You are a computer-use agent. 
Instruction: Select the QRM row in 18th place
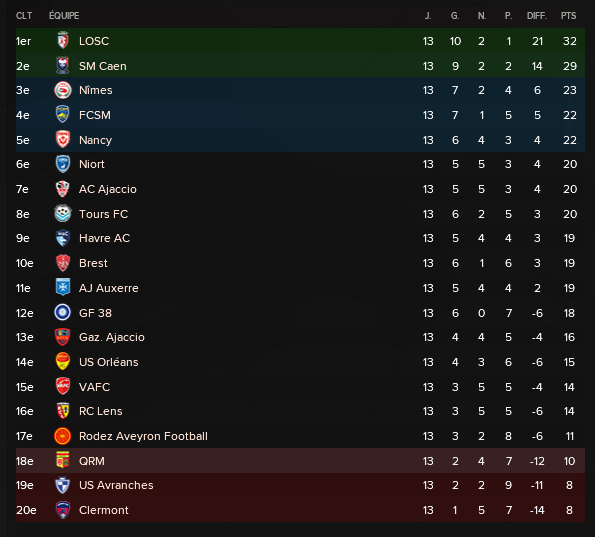pyautogui.click(x=300, y=461)
